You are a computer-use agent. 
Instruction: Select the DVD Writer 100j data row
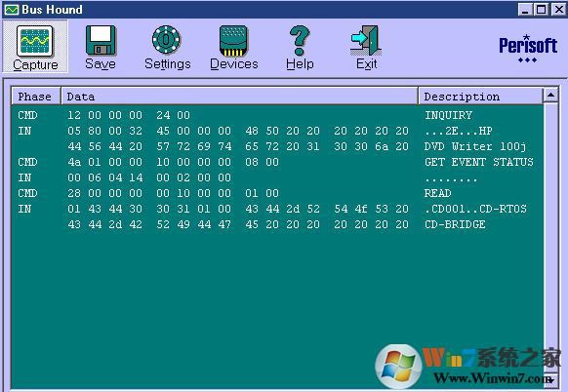(277, 146)
